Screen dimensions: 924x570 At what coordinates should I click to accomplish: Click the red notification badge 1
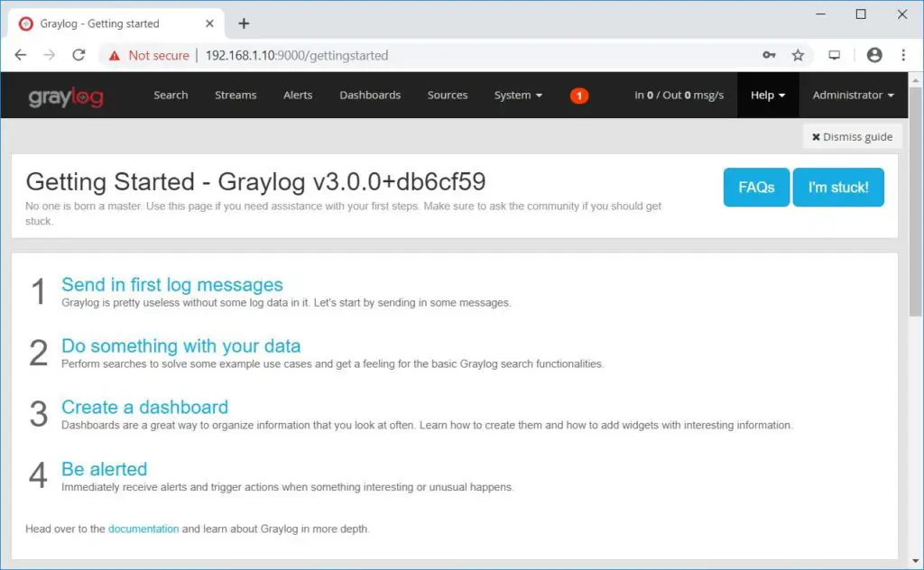pyautogui.click(x=579, y=96)
